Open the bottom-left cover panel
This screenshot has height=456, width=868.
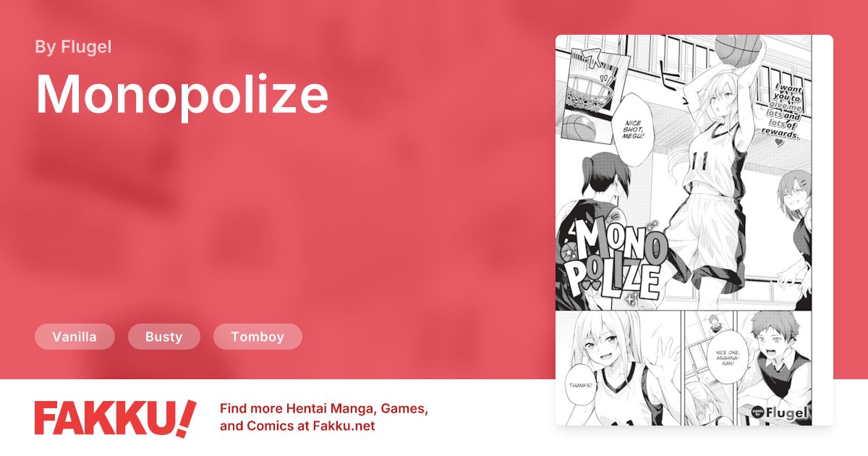click(618, 369)
